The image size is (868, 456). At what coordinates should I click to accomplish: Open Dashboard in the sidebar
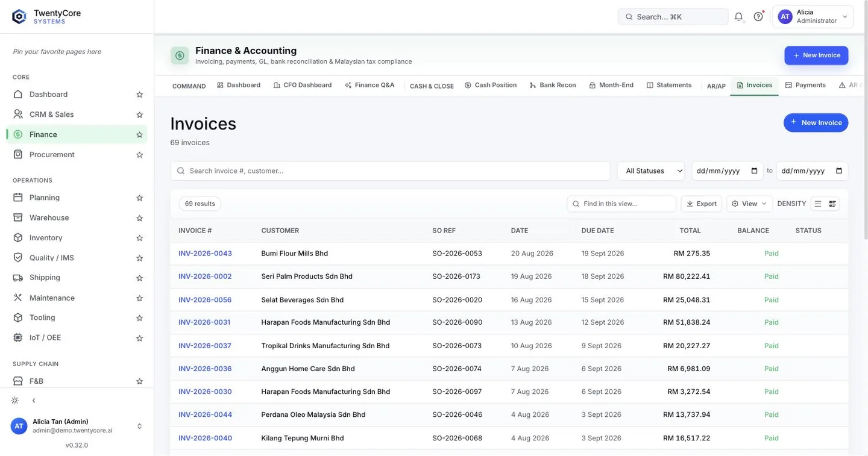[x=77, y=94]
